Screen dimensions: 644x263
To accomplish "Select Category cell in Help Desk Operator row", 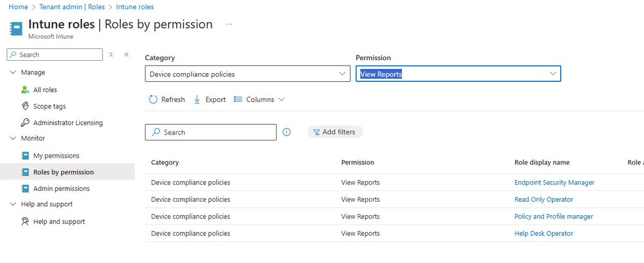I will pyautogui.click(x=191, y=233).
